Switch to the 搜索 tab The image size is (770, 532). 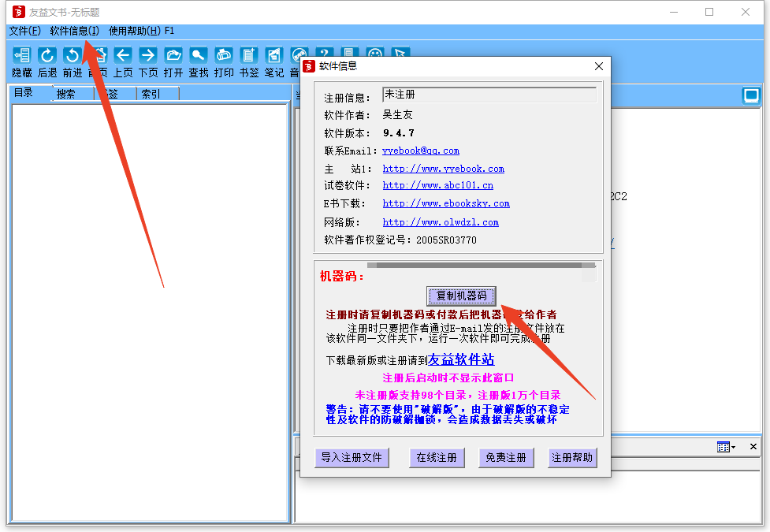[66, 94]
